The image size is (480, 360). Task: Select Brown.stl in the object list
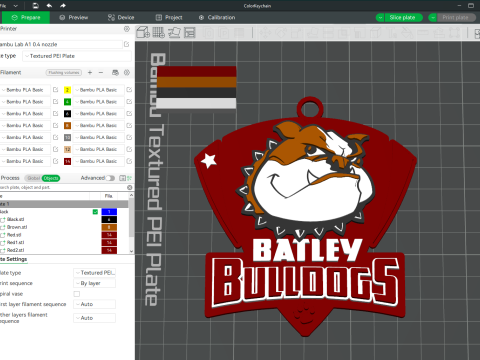(x=17, y=227)
